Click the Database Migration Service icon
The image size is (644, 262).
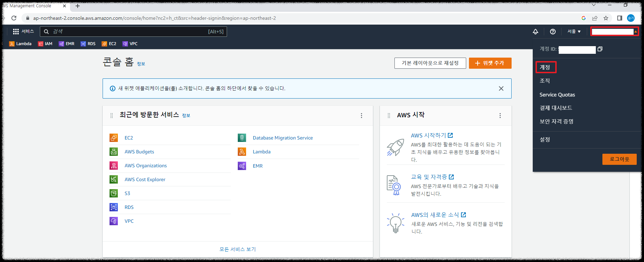point(242,138)
